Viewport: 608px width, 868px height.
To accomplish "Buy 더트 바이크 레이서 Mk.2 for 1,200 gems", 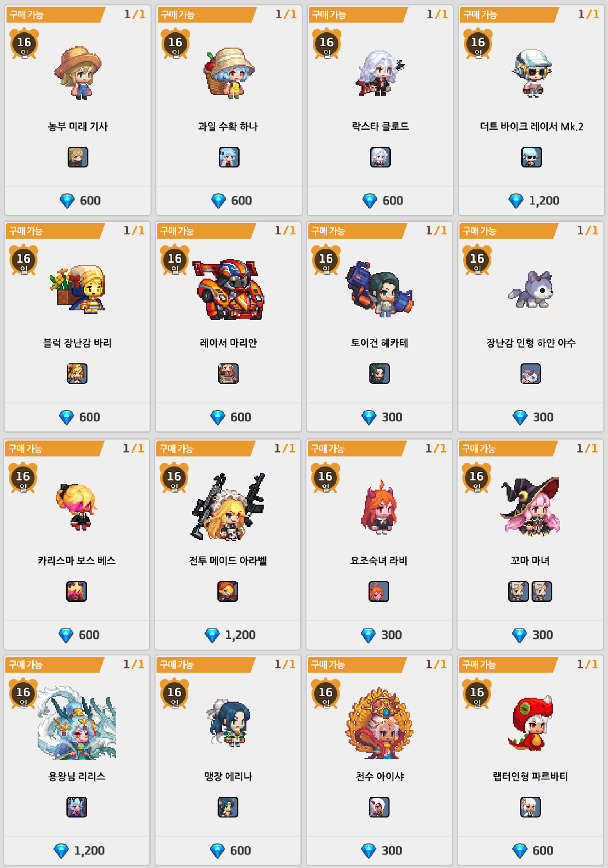I will click(532, 201).
